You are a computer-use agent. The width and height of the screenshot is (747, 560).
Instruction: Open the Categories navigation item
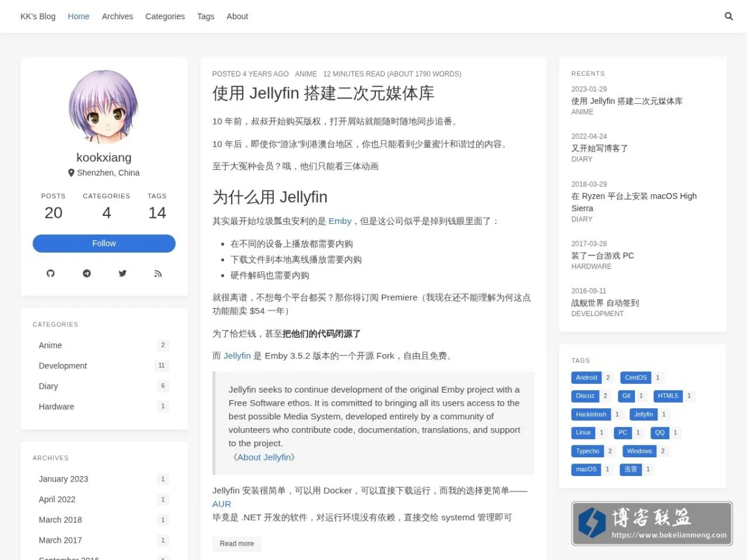click(165, 16)
